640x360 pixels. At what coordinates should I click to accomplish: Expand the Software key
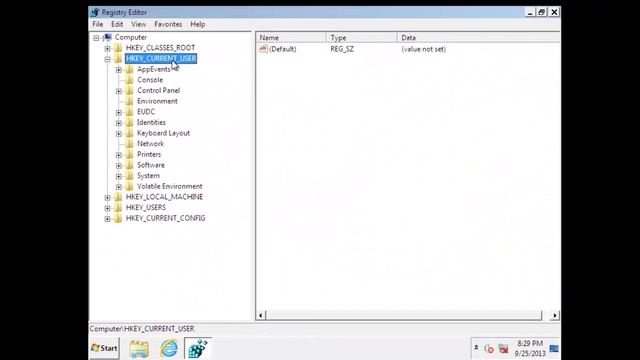[119, 165]
